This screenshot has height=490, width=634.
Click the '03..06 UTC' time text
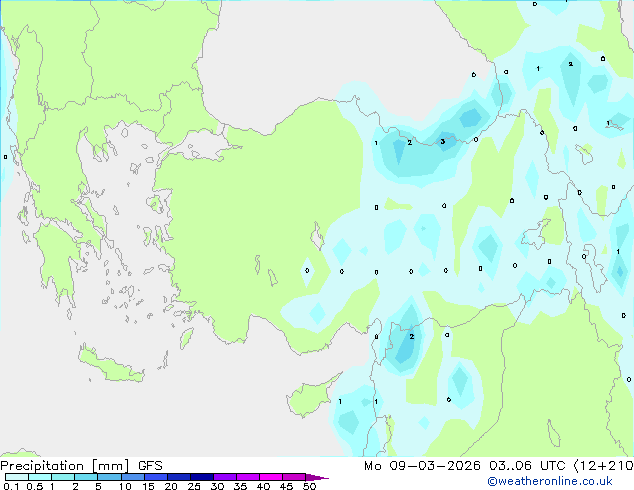(x=527, y=466)
